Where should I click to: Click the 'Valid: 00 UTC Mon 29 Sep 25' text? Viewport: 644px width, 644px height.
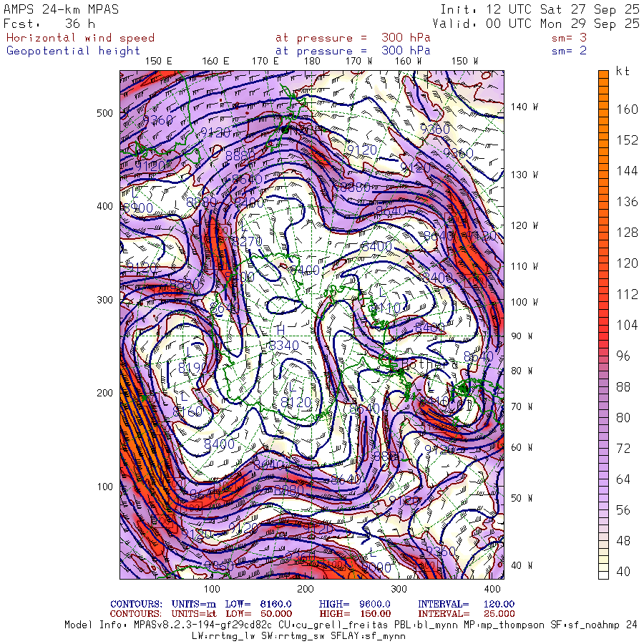click(536, 24)
